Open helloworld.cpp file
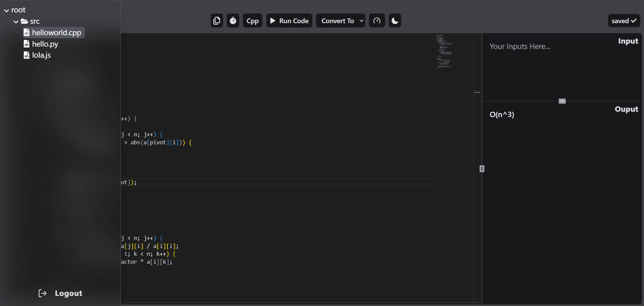The height and width of the screenshot is (306, 644). tap(54, 33)
